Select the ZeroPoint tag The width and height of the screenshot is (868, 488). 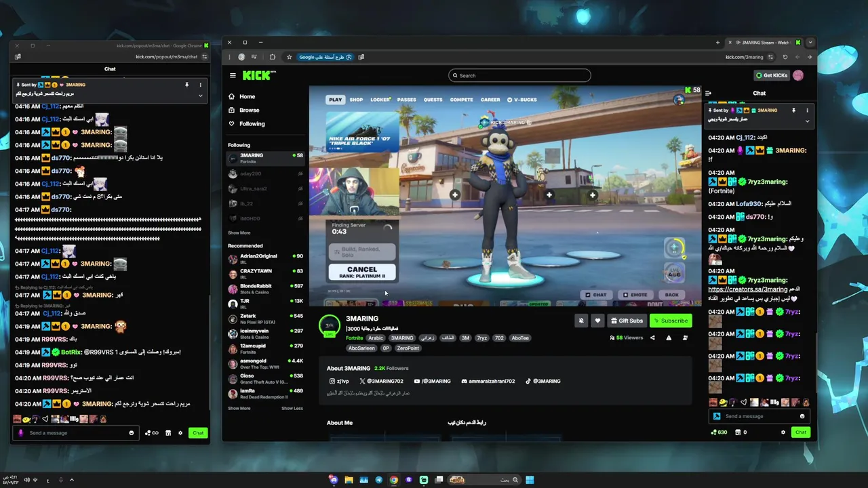(408, 348)
